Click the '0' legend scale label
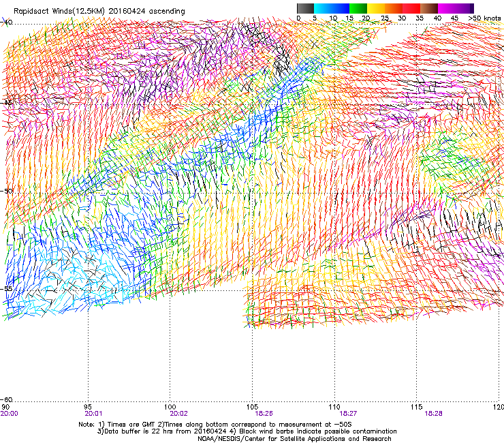Image resolution: width=504 pixels, height=443 pixels. (x=298, y=18)
